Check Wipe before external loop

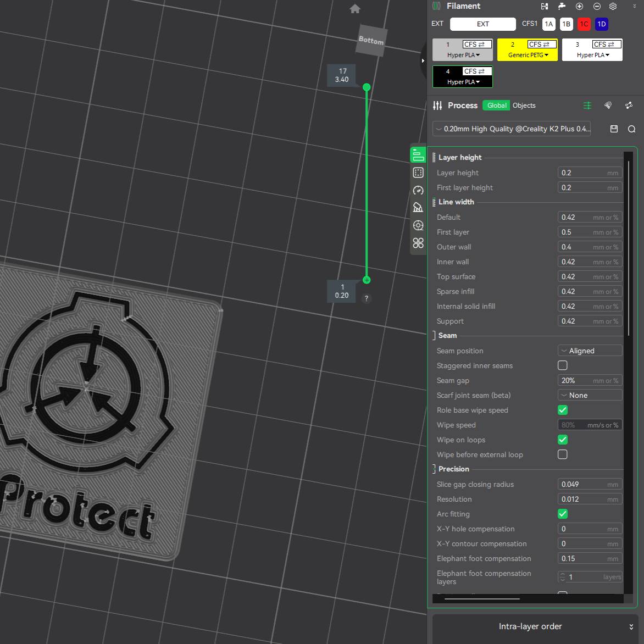click(562, 454)
